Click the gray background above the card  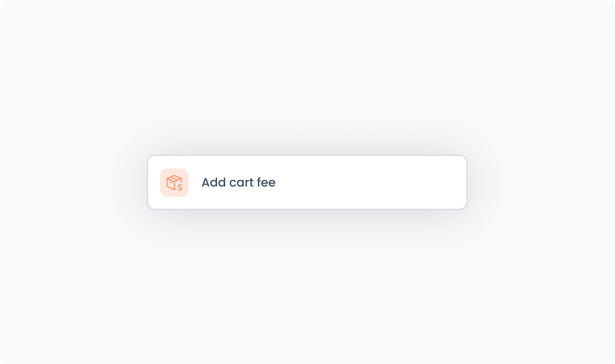307,74
